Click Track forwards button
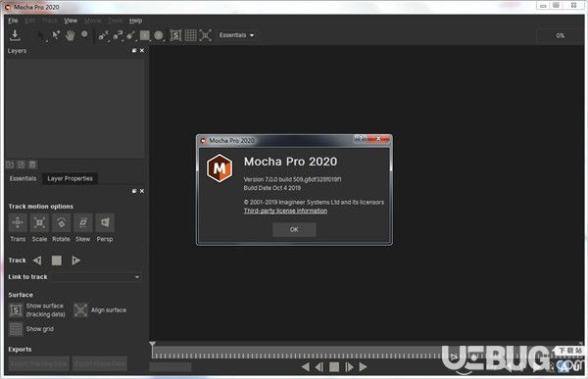This screenshot has width=588, height=379. pos(76,261)
